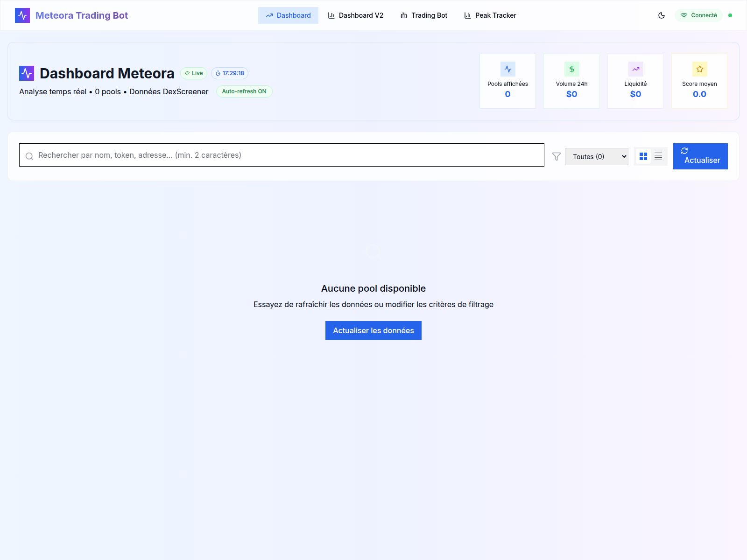The width and height of the screenshot is (747, 560).
Task: Click the Score moyen 0.0 value
Action: (x=700, y=94)
